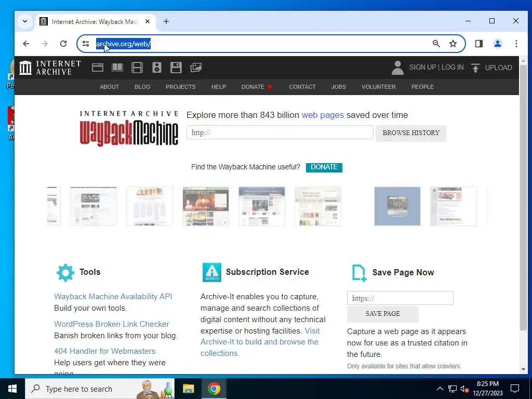Expand the tab search dropdown chevron

click(x=25, y=21)
